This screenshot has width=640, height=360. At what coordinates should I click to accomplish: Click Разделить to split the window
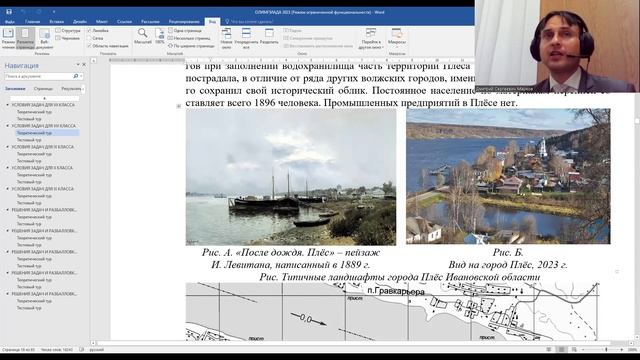coord(269,36)
